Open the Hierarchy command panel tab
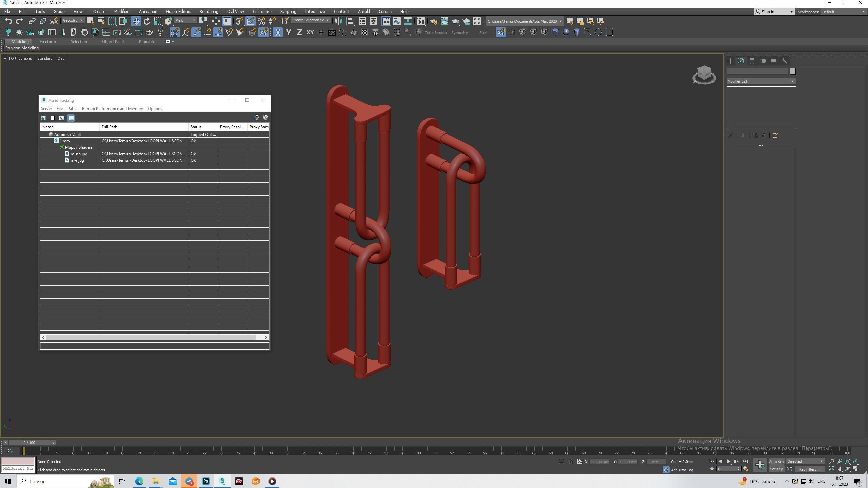 [x=752, y=61]
